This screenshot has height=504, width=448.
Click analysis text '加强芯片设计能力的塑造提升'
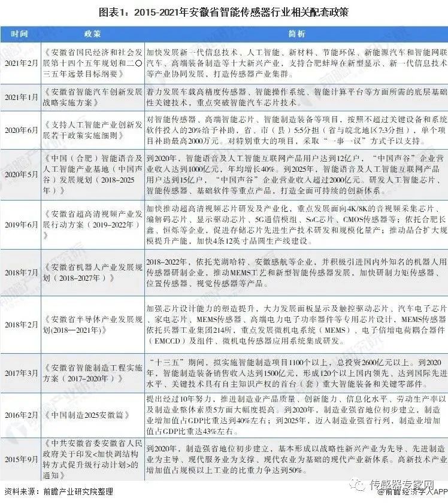coord(296,324)
